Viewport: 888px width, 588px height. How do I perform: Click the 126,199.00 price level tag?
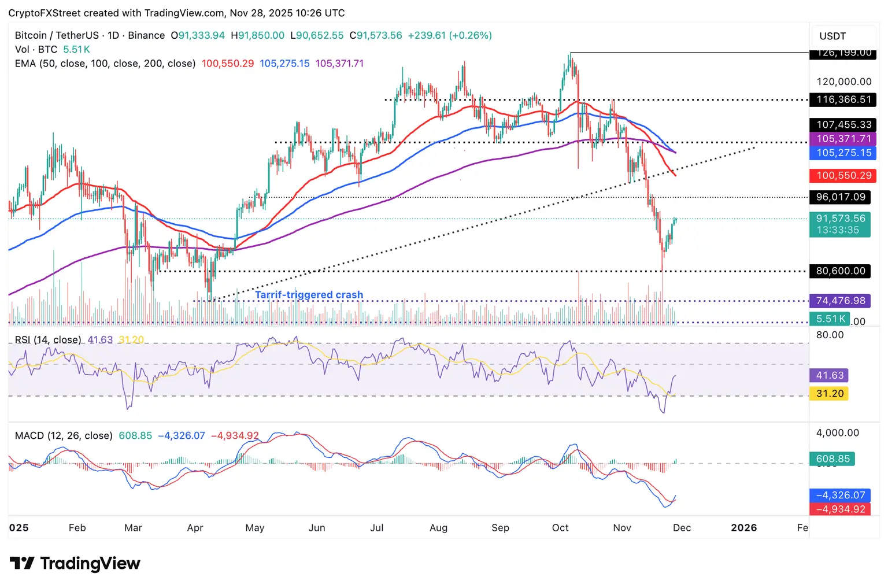843,54
